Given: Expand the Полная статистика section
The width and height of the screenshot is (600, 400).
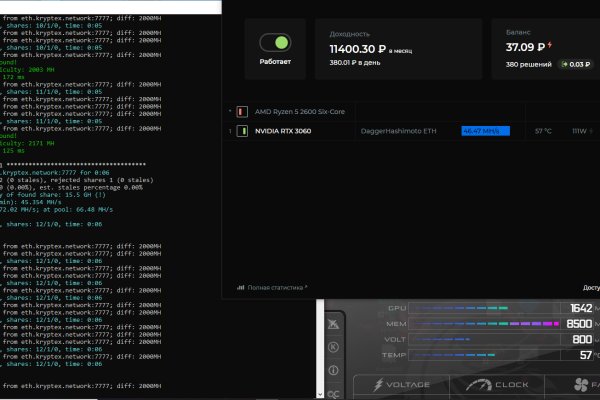Looking at the screenshot, I should click(270, 287).
